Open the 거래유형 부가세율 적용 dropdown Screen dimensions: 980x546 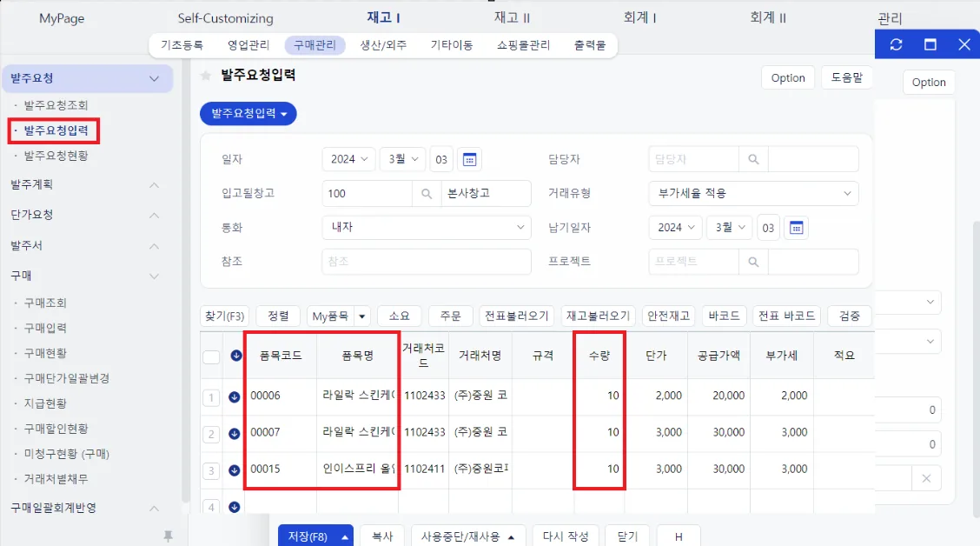point(754,193)
